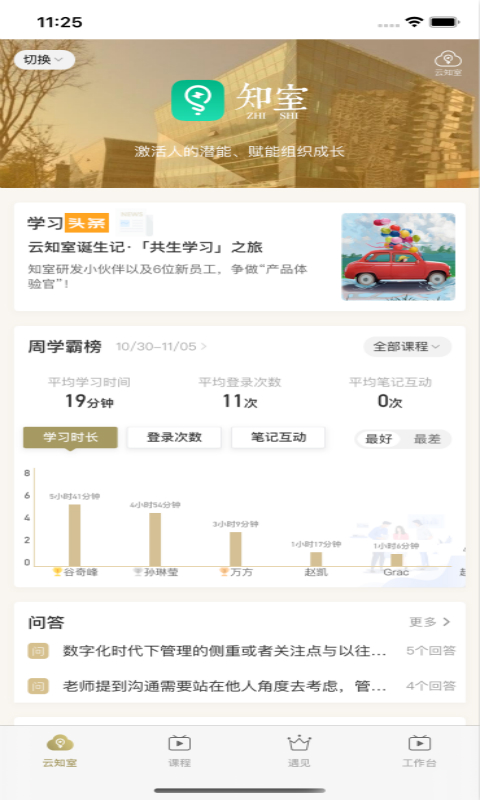Switch ranking toggle to 最好
This screenshot has height=800, width=480.
click(379, 439)
